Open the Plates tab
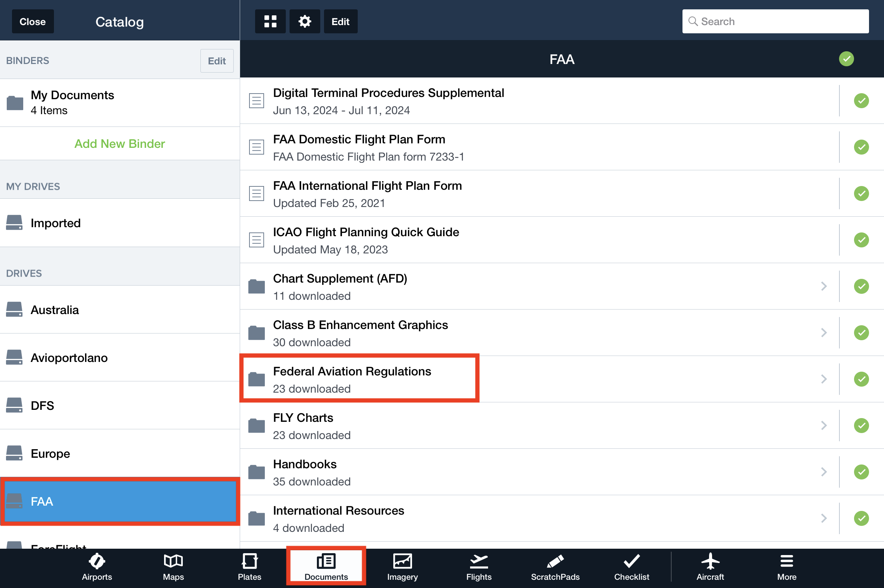This screenshot has width=884, height=588. 249,567
